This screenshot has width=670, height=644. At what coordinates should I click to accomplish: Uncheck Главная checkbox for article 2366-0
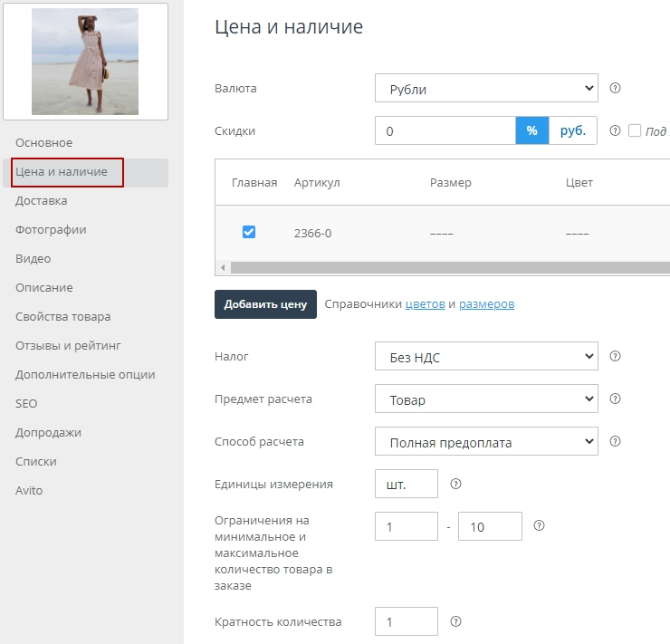click(x=249, y=232)
